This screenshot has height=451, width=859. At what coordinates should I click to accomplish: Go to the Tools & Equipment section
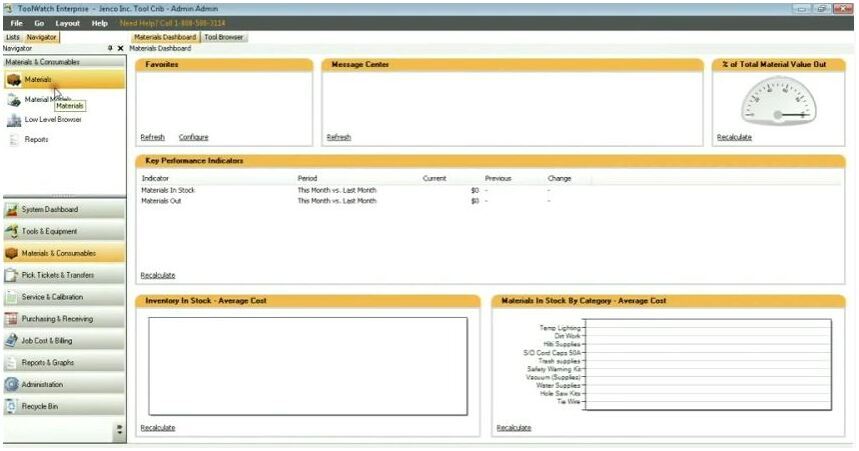tap(64, 231)
